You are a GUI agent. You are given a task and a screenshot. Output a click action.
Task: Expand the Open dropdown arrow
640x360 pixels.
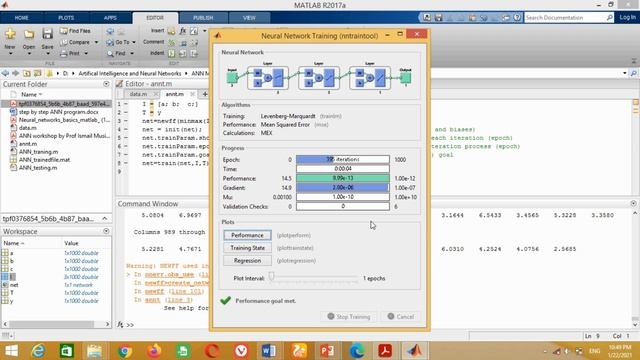[29, 53]
